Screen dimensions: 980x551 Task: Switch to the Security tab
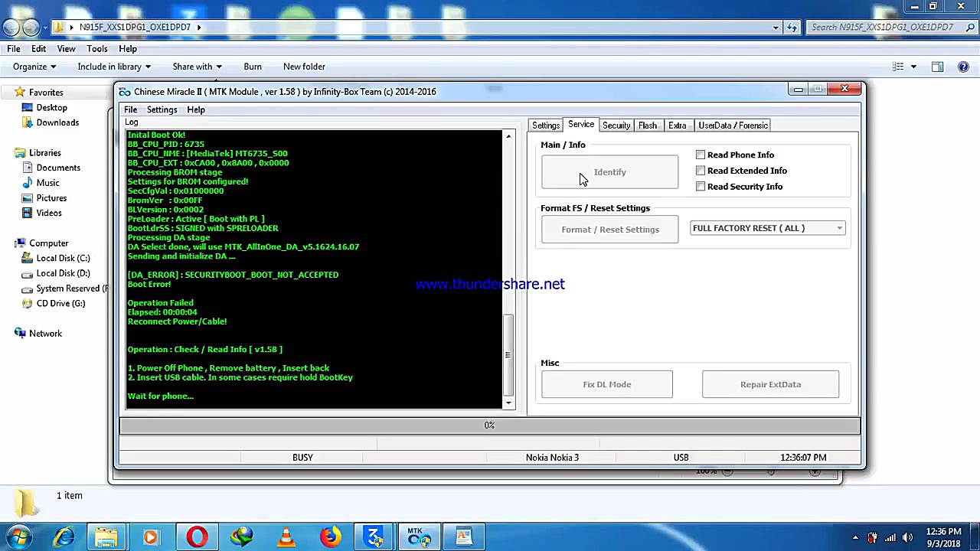pyautogui.click(x=616, y=126)
